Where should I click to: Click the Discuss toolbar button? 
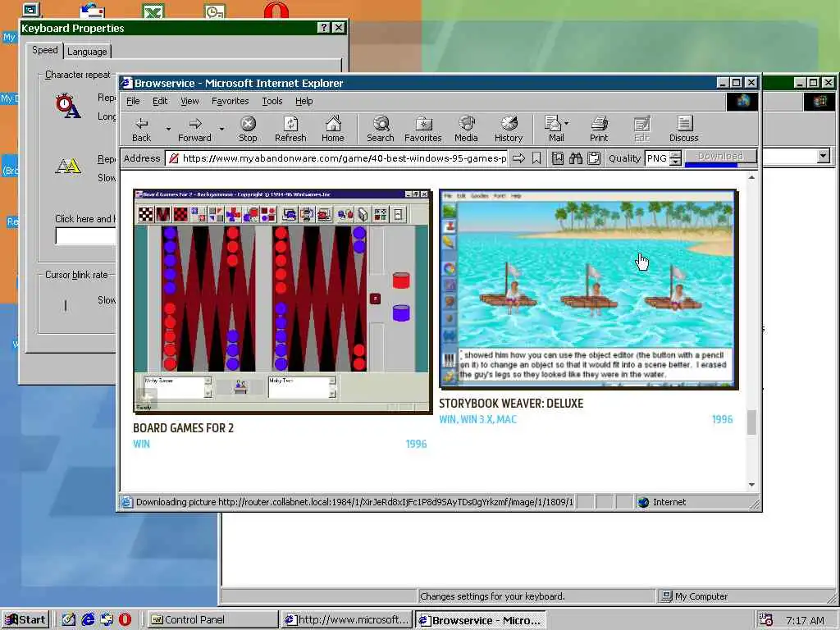pos(683,129)
